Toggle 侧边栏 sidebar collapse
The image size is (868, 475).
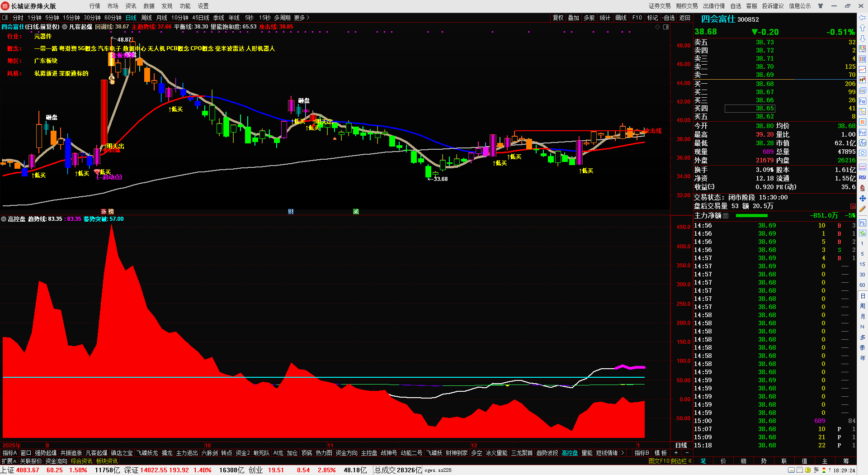[x=681, y=461]
